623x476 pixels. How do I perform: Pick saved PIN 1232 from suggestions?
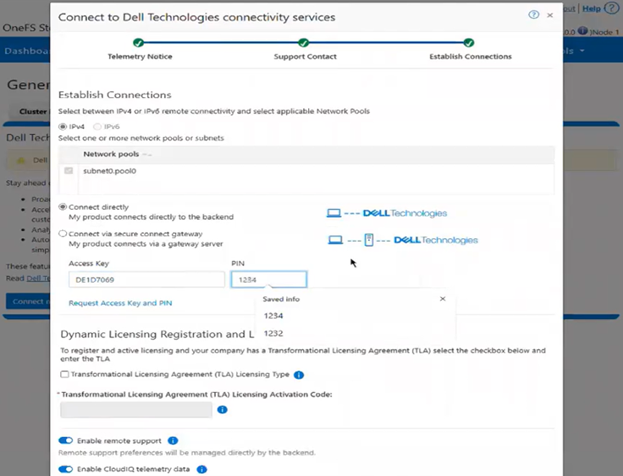pyautogui.click(x=273, y=333)
